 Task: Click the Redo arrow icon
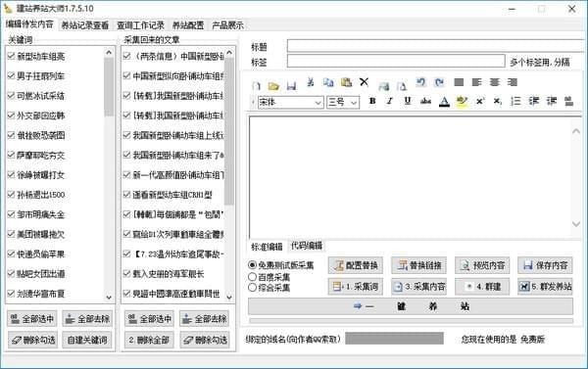(x=439, y=82)
